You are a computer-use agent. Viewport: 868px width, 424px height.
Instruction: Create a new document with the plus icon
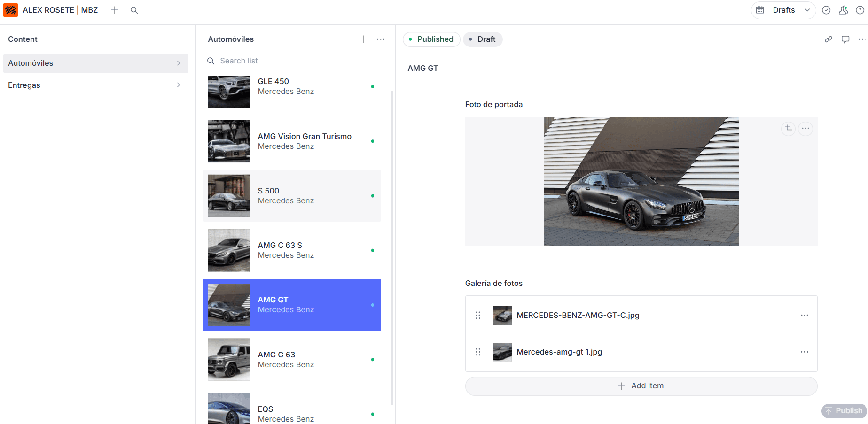[x=115, y=10]
